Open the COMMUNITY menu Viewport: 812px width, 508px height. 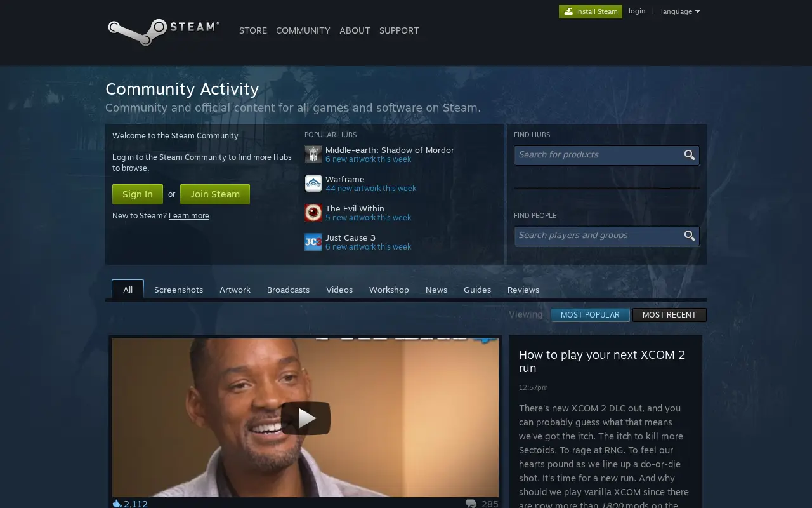303,30
